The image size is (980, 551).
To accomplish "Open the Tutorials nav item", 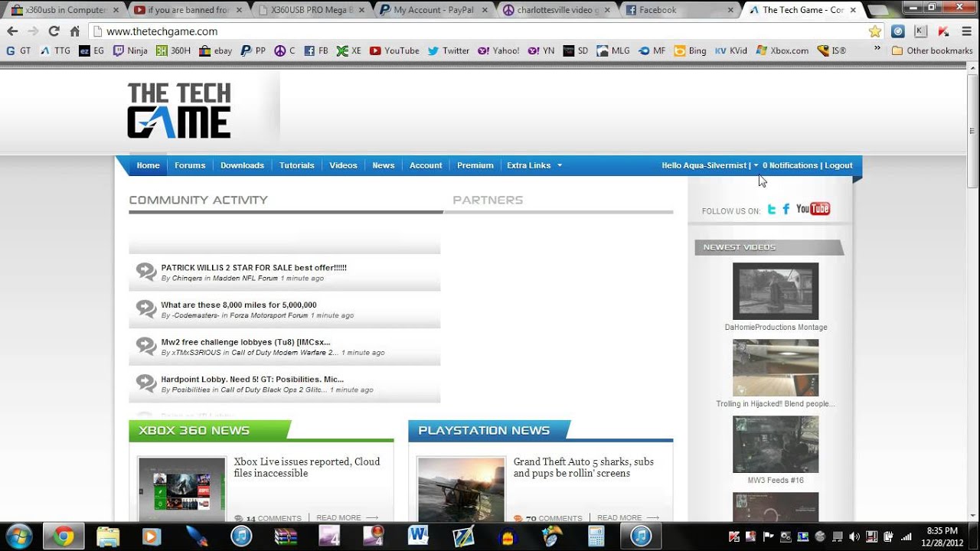I will [x=297, y=165].
